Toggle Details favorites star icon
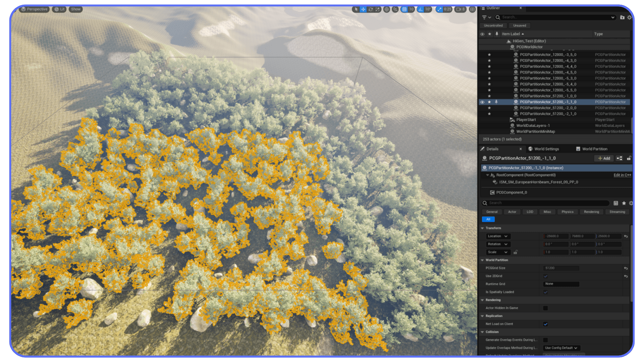This screenshot has width=644, height=362. pyautogui.click(x=624, y=203)
